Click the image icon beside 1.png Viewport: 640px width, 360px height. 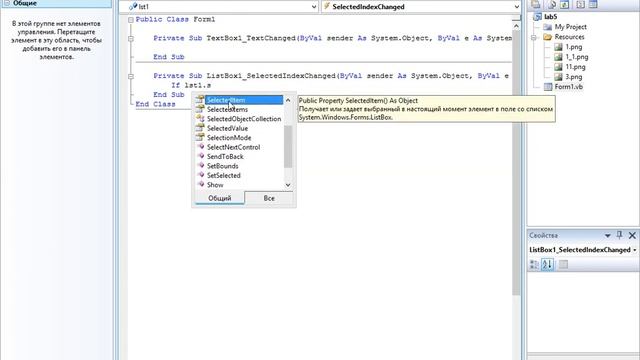(558, 47)
